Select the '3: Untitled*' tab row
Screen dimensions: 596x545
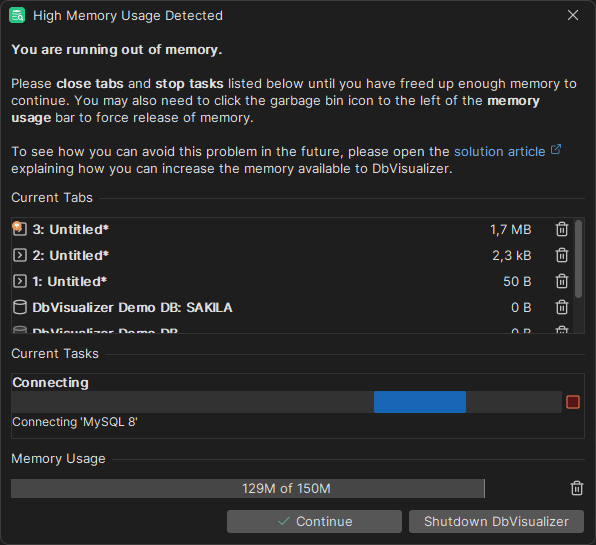pyautogui.click(x=293, y=229)
